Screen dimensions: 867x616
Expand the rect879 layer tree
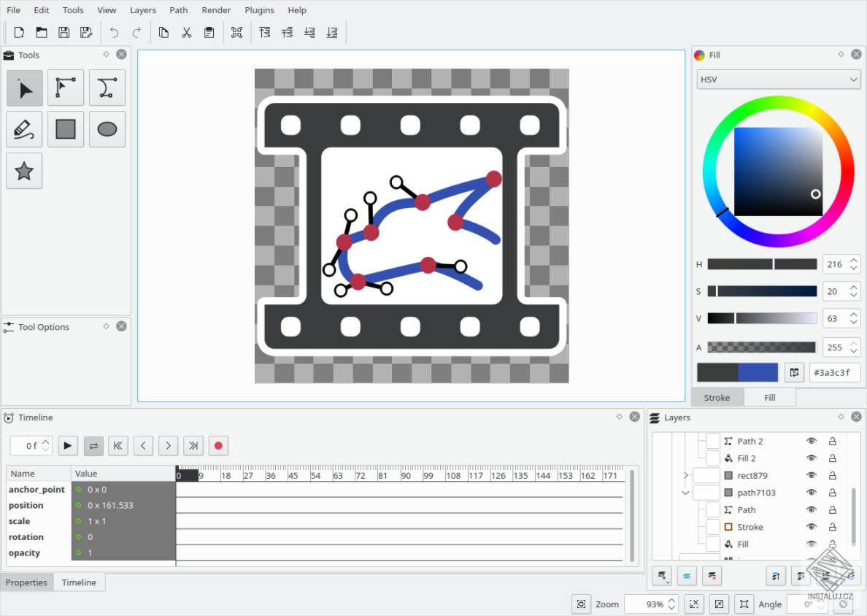685,476
